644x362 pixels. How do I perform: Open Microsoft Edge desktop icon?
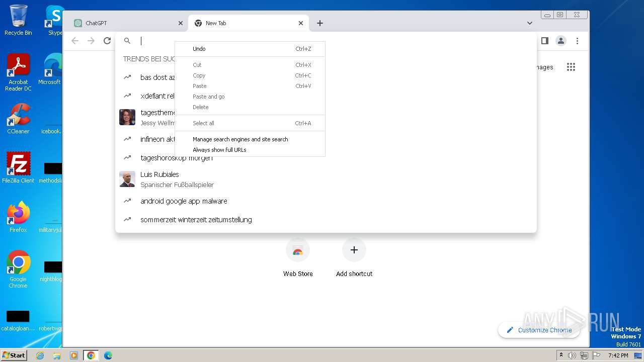[51, 69]
